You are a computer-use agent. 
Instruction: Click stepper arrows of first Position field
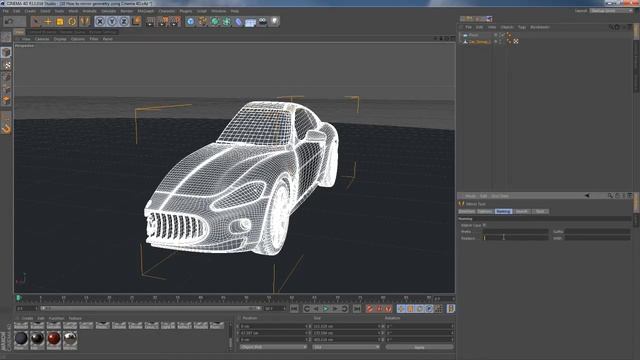tap(307, 327)
